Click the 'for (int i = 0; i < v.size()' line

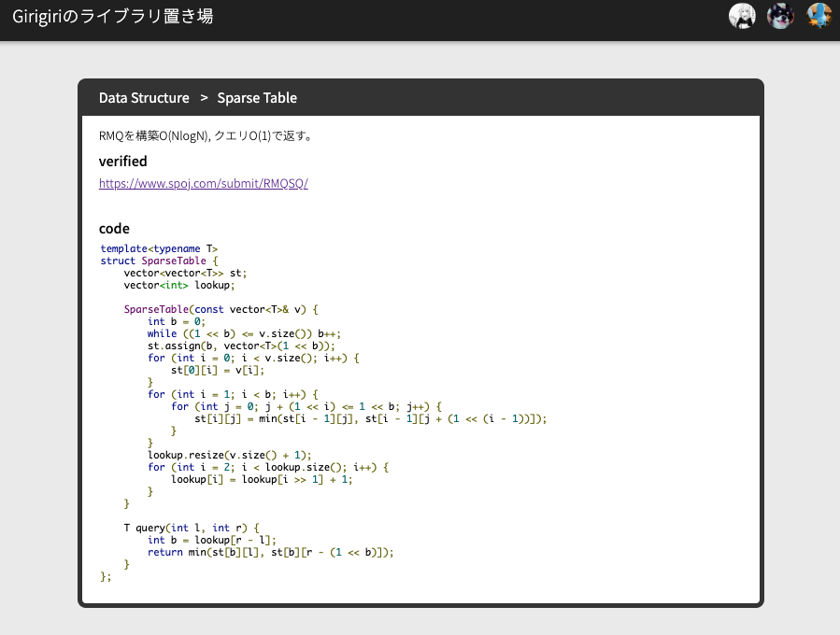pyautogui.click(x=253, y=358)
